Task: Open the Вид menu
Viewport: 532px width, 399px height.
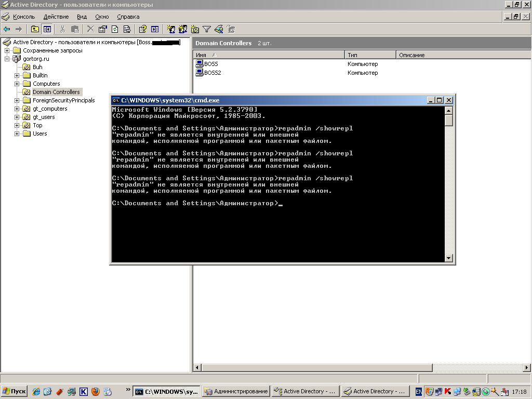Action: (x=82, y=17)
